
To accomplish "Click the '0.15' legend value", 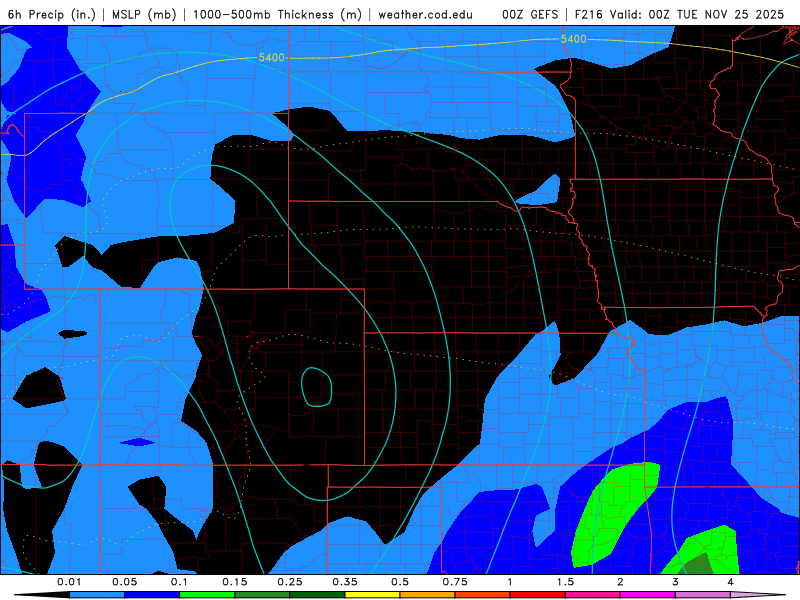I will pyautogui.click(x=235, y=582).
